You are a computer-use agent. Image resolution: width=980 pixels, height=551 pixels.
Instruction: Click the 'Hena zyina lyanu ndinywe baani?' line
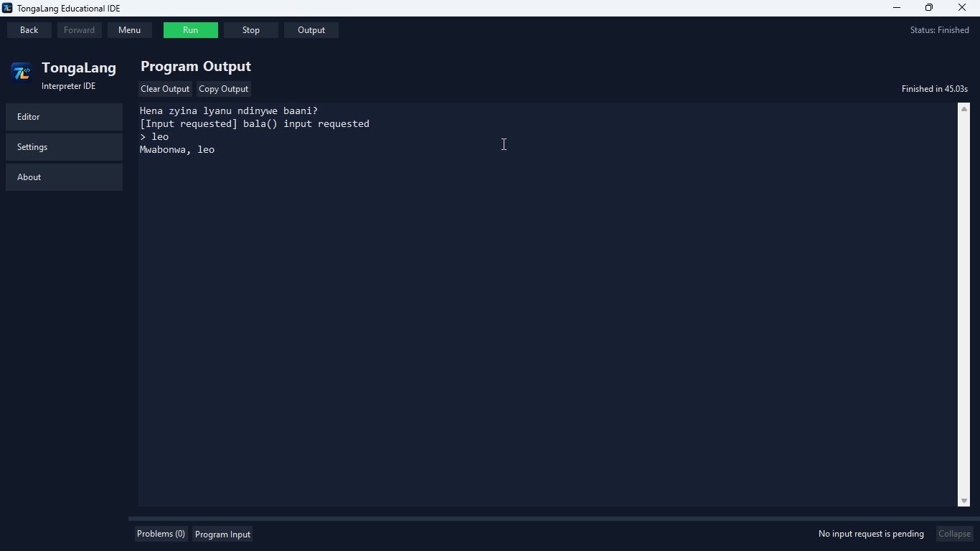click(x=229, y=111)
